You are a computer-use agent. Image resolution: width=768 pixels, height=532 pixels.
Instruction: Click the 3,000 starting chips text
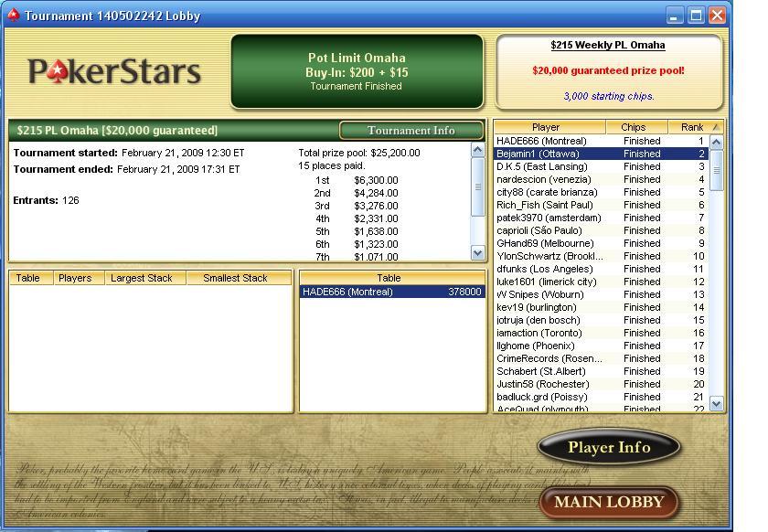[x=609, y=96]
